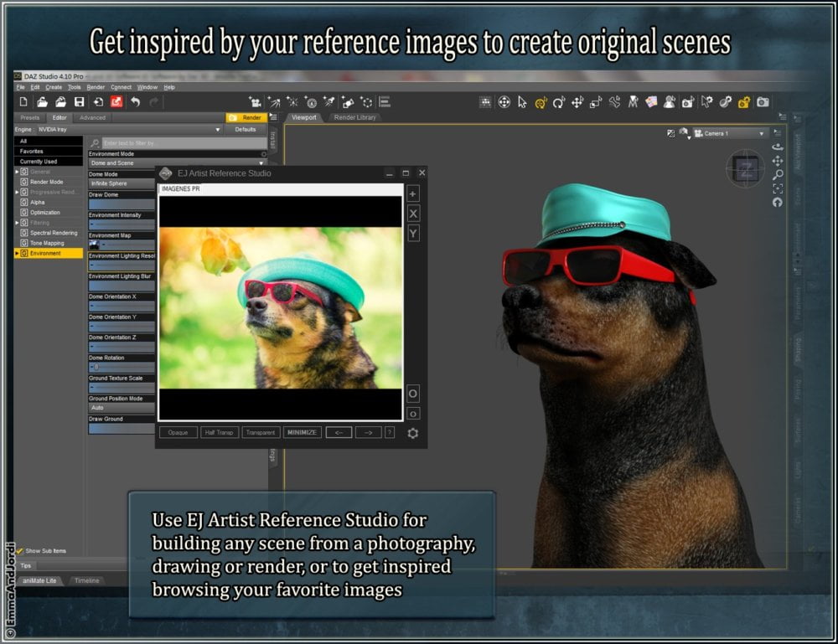Expand the Filtering group
Image resolution: width=838 pixels, height=644 pixels.
17,223
